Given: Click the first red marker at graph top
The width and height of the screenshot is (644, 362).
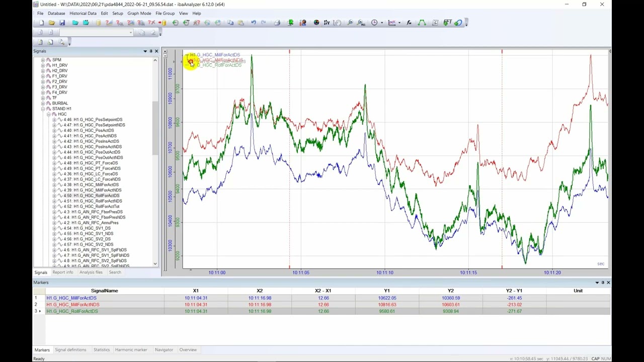Looking at the screenshot, I should 289,52.
